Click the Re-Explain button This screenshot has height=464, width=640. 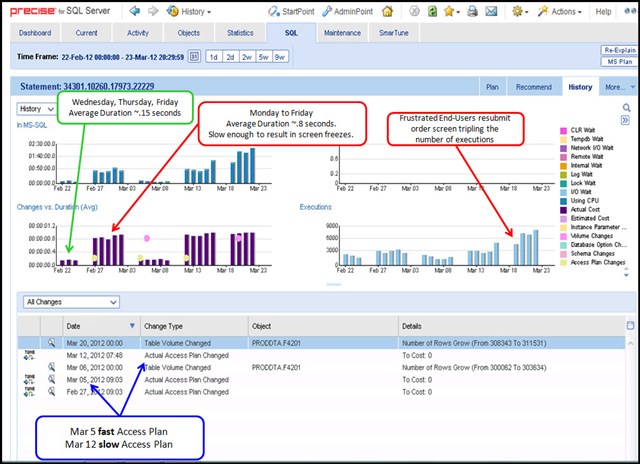[x=620, y=50]
